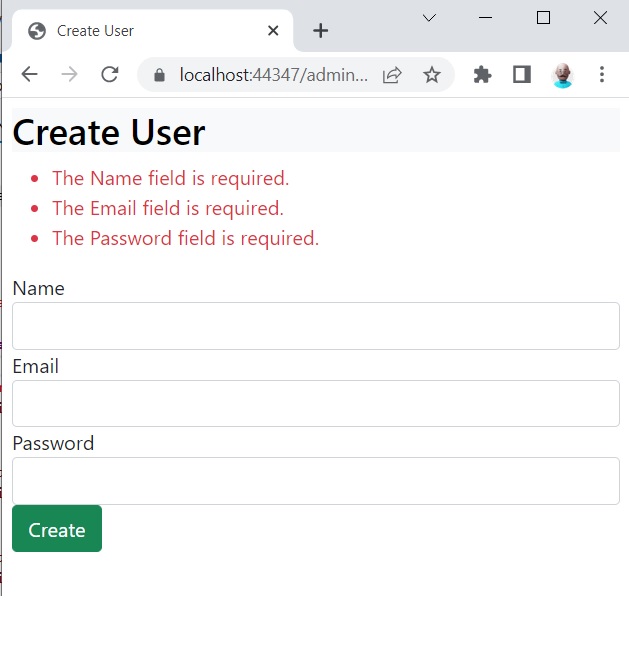The width and height of the screenshot is (629, 667).
Task: Bookmark this page with the star icon
Action: pyautogui.click(x=432, y=75)
